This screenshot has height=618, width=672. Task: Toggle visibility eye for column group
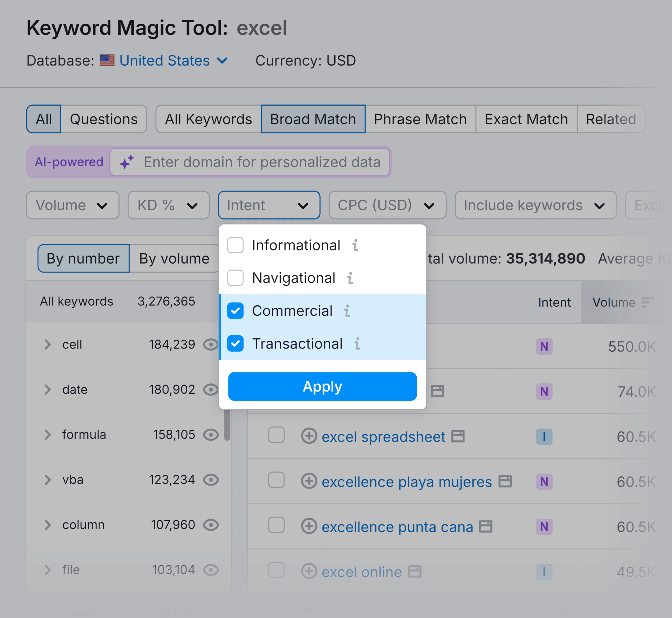point(211,525)
